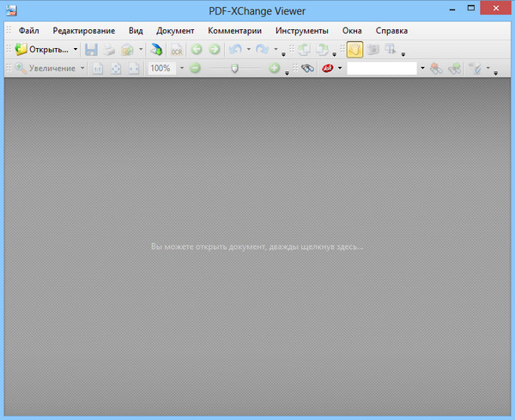Viewport: 515px width, 420px height.
Task: Click the red Ask search icon
Action: (328, 68)
